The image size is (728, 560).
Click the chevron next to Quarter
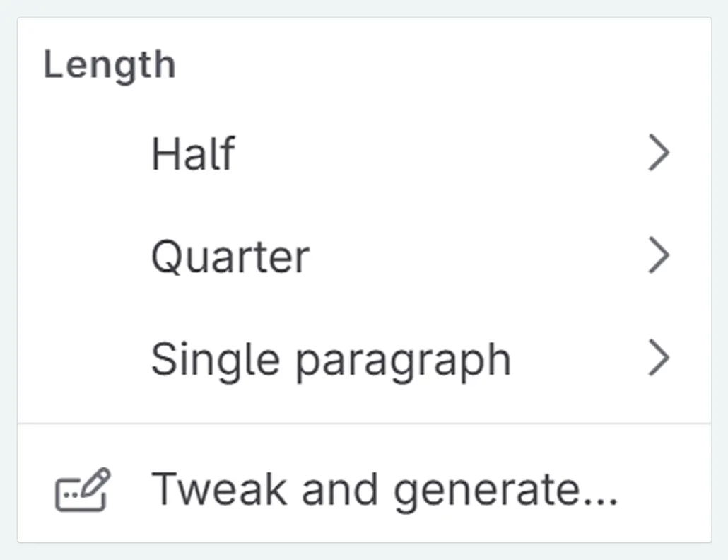[x=659, y=255]
